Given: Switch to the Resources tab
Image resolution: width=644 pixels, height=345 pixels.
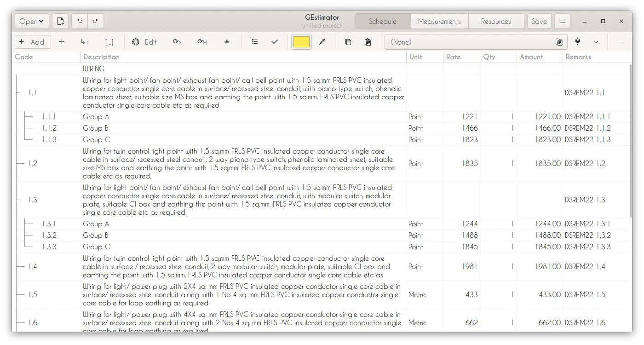Looking at the screenshot, I should click(496, 21).
